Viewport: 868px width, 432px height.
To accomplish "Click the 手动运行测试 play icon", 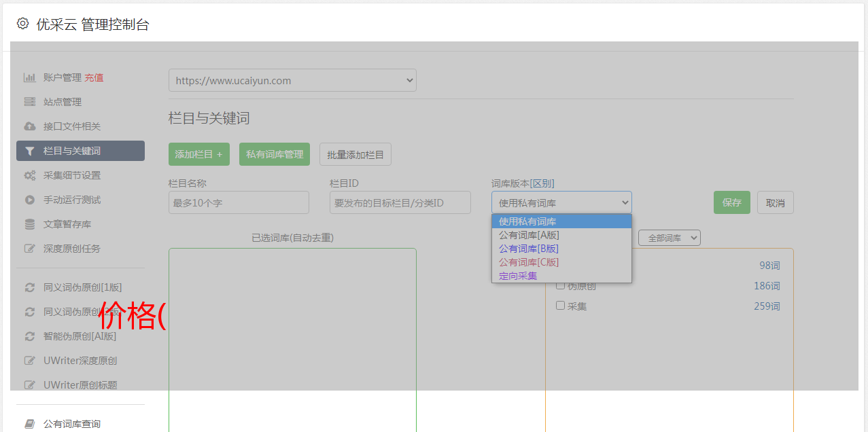I will [x=29, y=200].
